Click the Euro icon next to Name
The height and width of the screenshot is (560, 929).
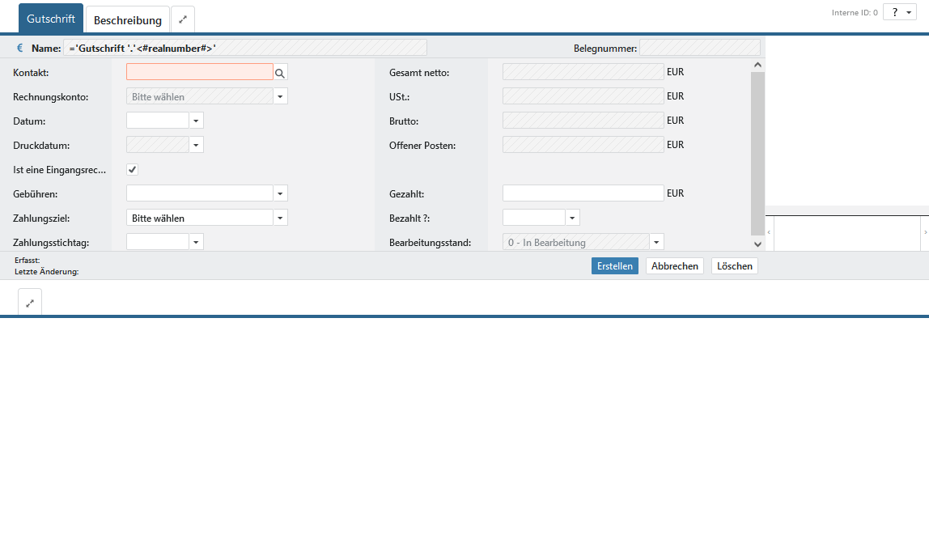click(20, 49)
